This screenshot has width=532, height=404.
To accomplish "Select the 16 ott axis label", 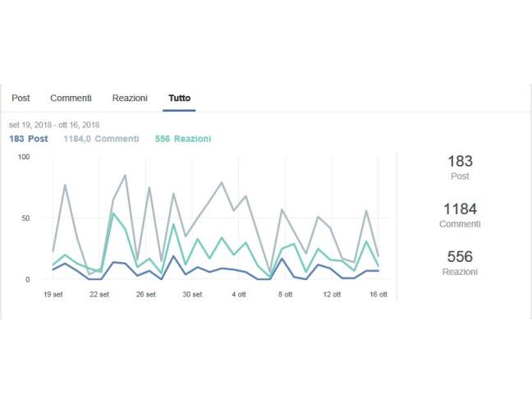I will tap(377, 294).
